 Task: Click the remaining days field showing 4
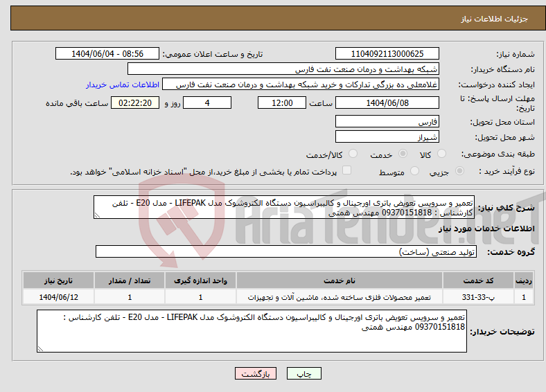(x=207, y=103)
